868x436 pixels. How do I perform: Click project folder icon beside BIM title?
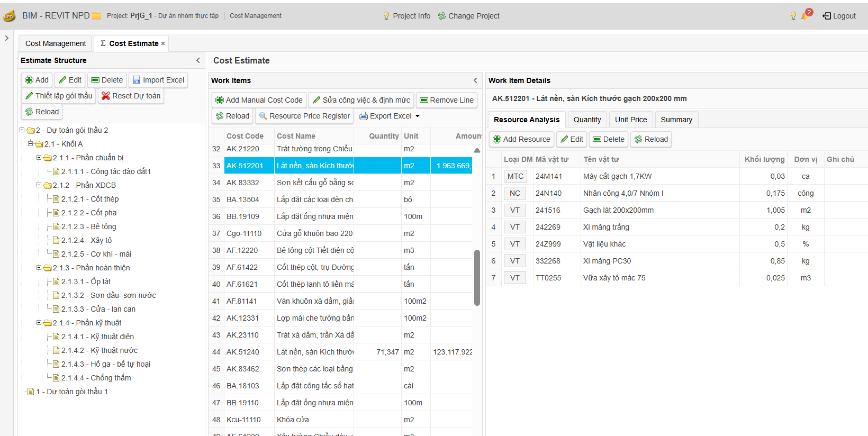point(97,16)
